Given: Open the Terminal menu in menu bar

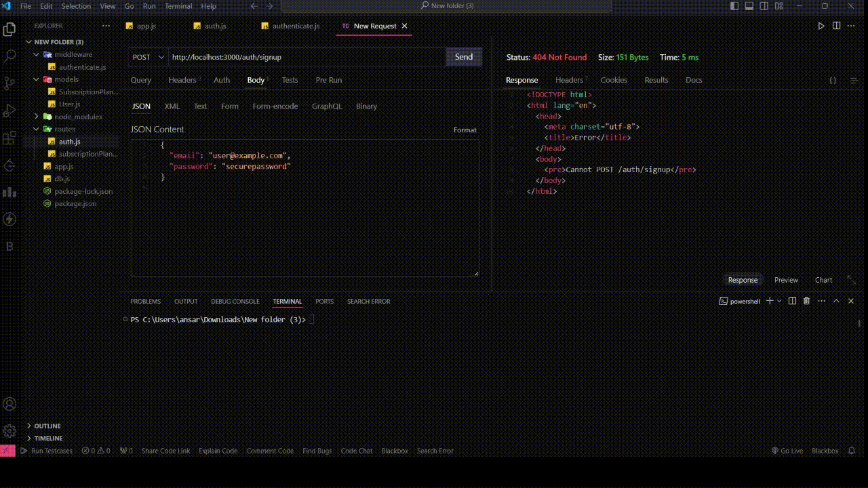Looking at the screenshot, I should click(x=178, y=6).
